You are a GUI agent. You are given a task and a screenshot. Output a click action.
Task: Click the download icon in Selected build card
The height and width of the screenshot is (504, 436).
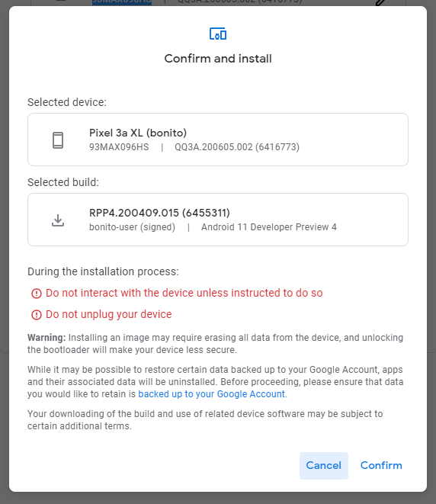tap(58, 220)
